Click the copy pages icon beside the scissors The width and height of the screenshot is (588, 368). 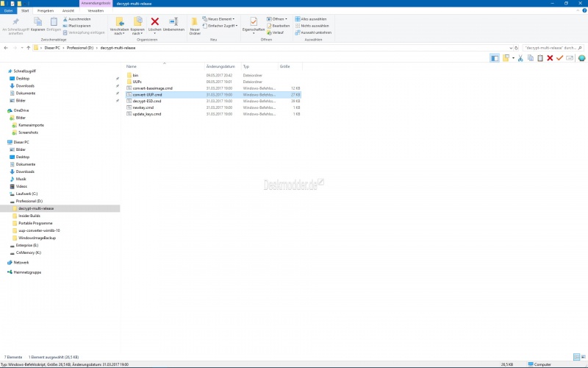(x=530, y=58)
